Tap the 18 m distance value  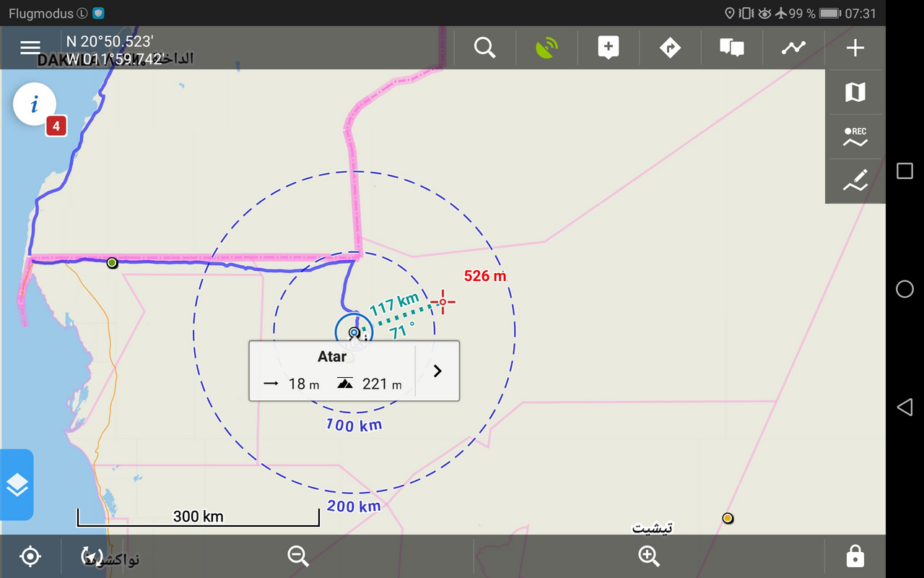click(x=304, y=384)
